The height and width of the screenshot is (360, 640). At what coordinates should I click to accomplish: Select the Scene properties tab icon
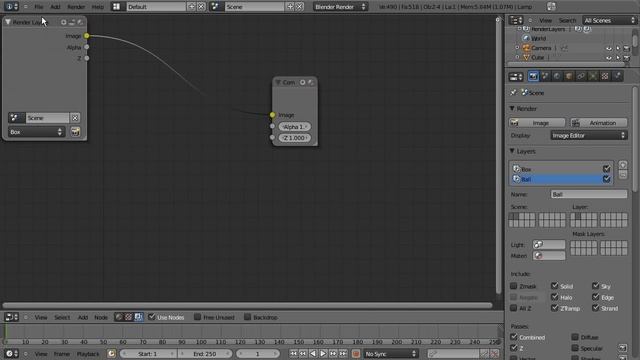pos(545,76)
